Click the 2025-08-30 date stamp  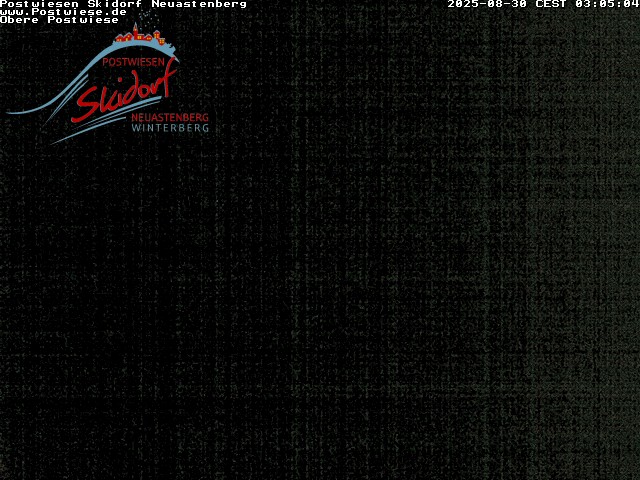tap(487, 4)
